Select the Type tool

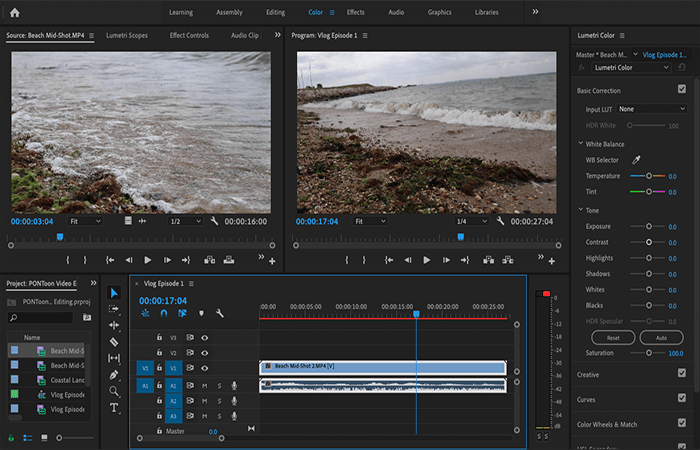pos(114,408)
